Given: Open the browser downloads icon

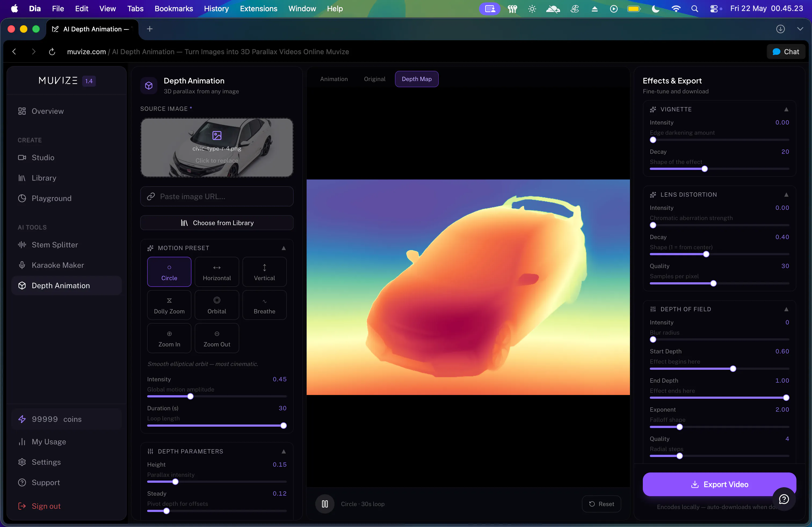Looking at the screenshot, I should coord(780,29).
